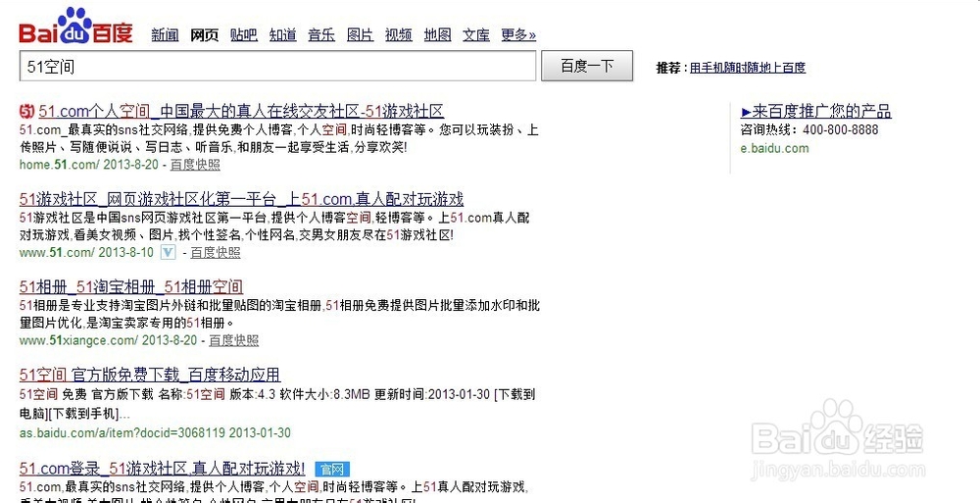Click the V verification icon after www.51.com

click(169, 252)
